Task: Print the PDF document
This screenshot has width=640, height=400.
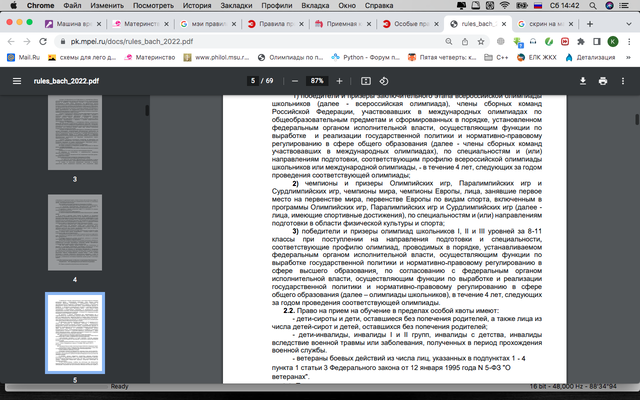Action: coord(604,80)
